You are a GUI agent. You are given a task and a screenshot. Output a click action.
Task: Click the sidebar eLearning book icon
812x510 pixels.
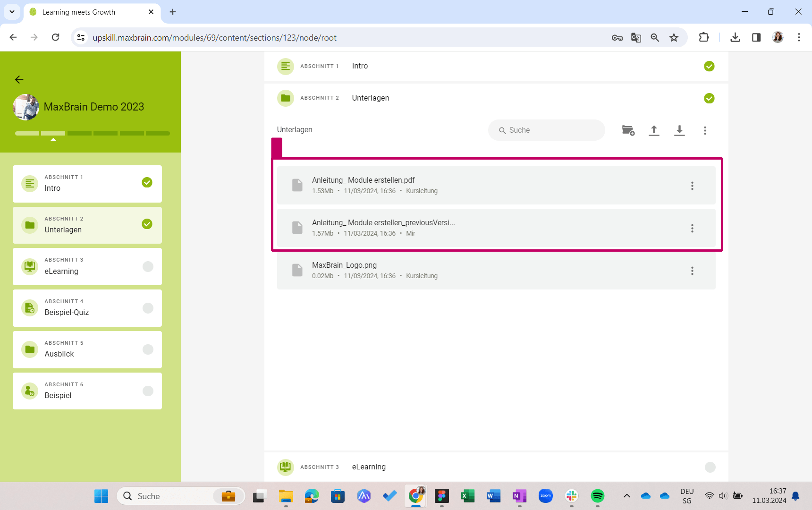tap(30, 266)
